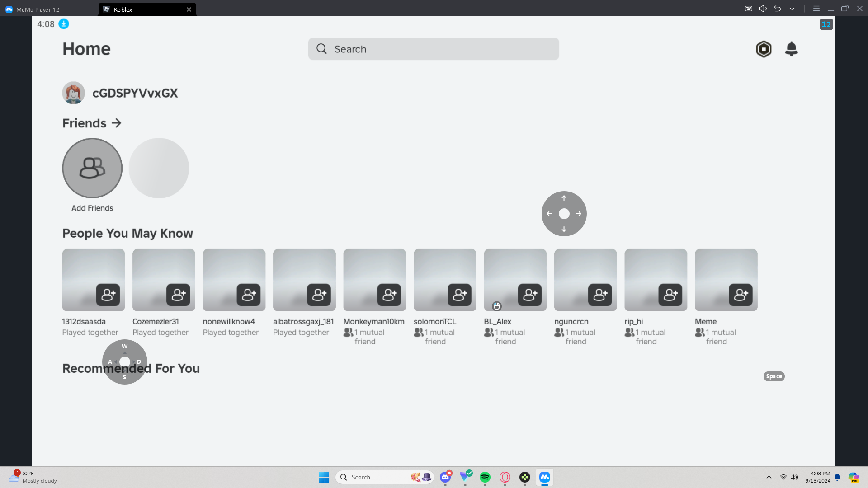Launch Opera browser from the taskbar
Screen dimensions: 868x488
pos(505,477)
